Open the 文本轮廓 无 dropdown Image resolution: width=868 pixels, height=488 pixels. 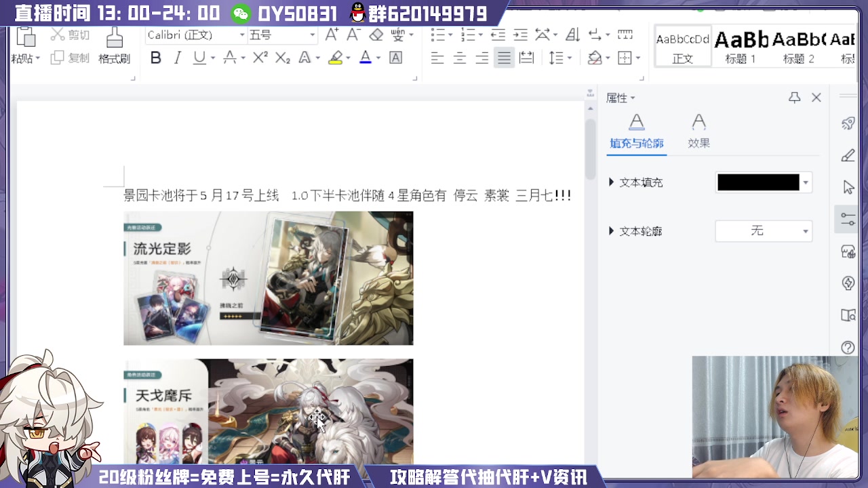click(x=764, y=231)
